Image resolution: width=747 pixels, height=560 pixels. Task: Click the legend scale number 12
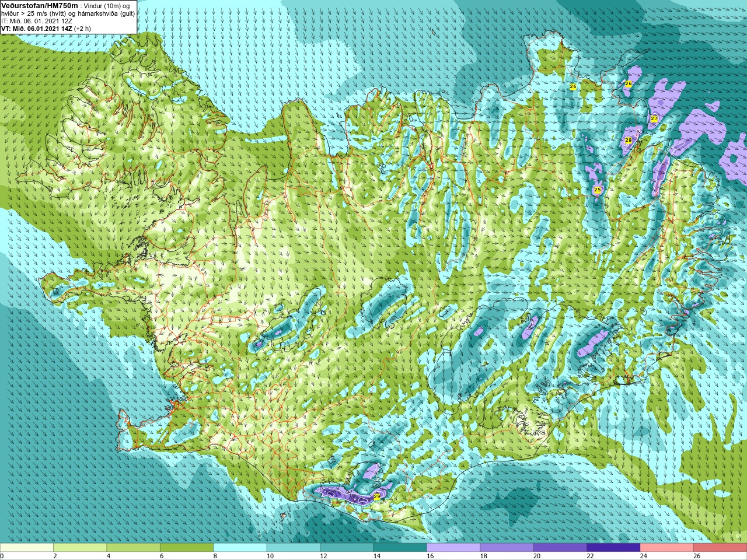point(323,556)
